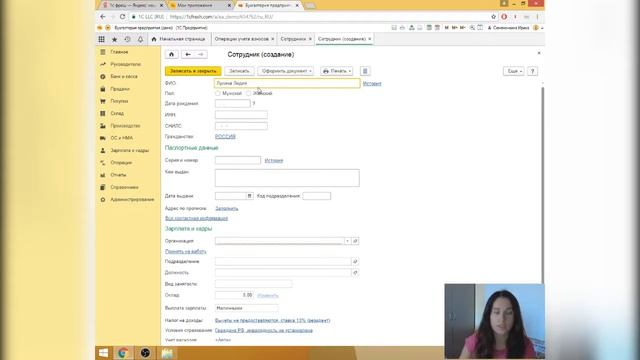Bookmark page with the star icon
This screenshot has width=640, height=360.
[493, 17]
